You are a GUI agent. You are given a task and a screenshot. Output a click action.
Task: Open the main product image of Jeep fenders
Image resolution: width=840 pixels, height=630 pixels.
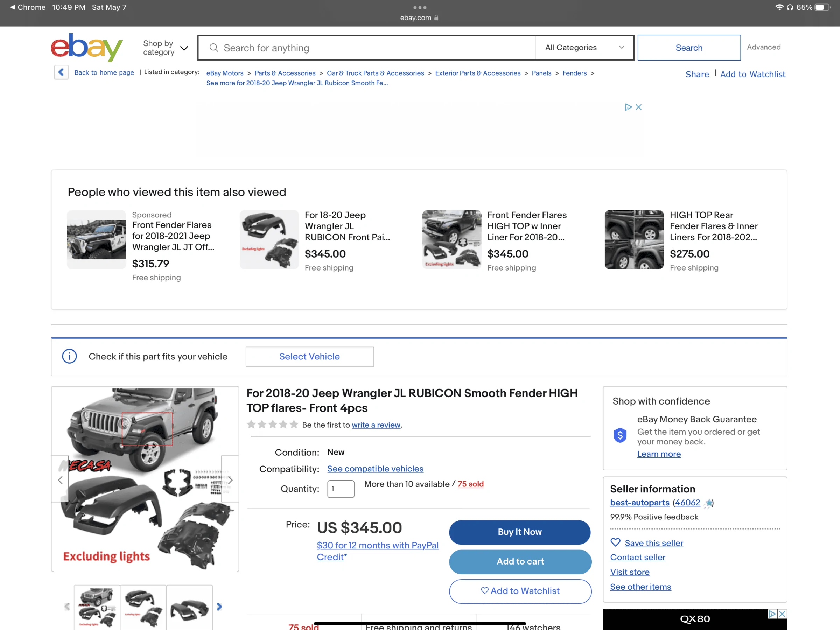coord(145,479)
